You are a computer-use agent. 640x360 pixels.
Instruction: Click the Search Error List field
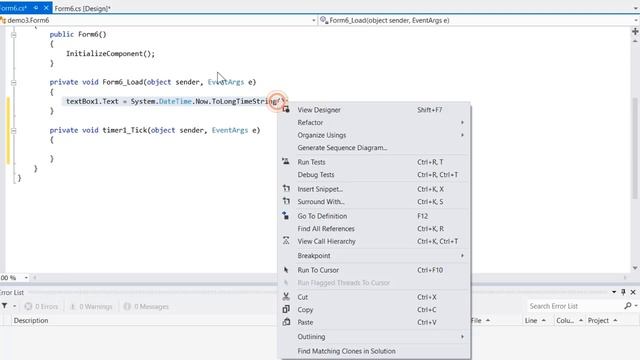(576, 306)
